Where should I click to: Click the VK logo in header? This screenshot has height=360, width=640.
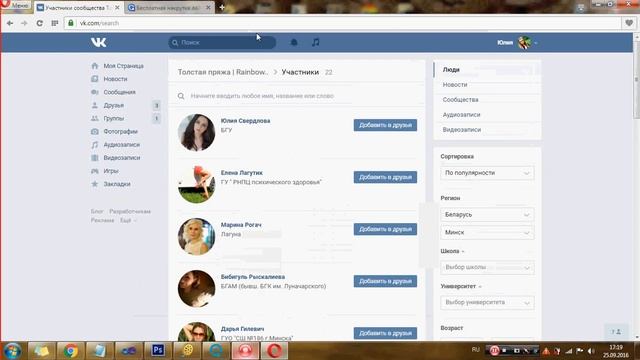[x=98, y=42]
